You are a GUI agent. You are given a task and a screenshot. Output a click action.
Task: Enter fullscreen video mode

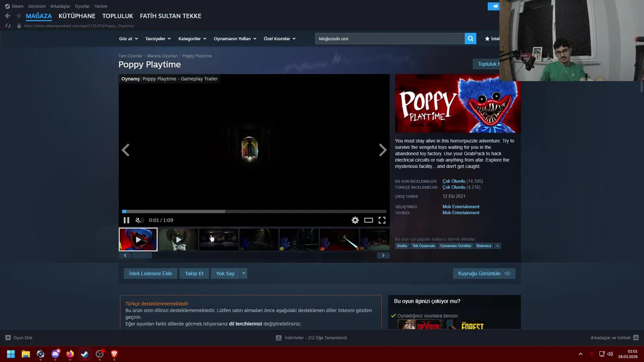(x=382, y=220)
